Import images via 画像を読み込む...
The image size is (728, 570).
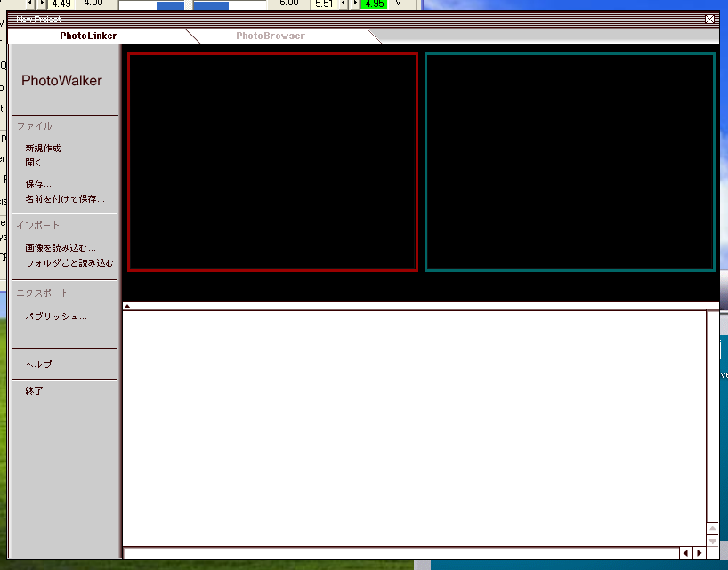click(61, 248)
